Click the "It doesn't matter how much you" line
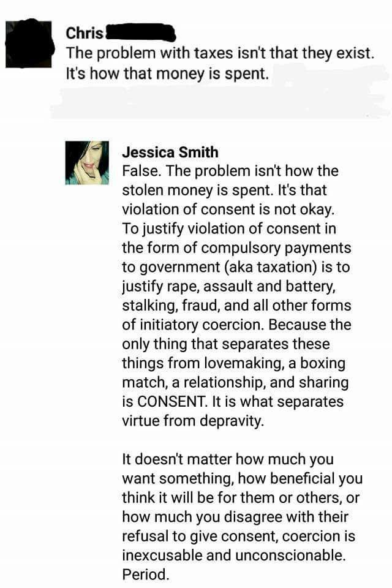This screenshot has width=392, height=588. [x=228, y=459]
